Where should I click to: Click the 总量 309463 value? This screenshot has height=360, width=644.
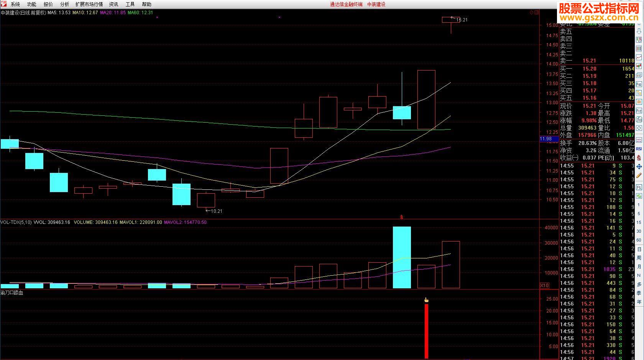587,128
